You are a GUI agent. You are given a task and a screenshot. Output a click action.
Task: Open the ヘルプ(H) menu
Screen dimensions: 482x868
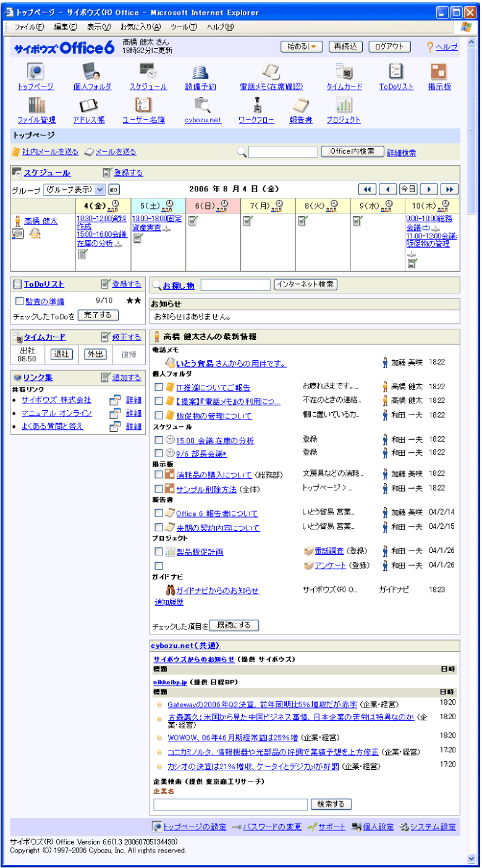point(221,27)
